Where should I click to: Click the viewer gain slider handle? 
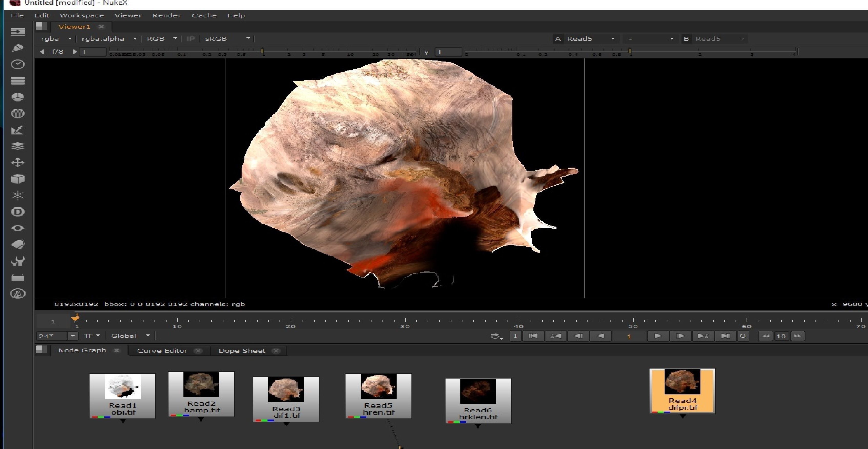click(x=262, y=51)
